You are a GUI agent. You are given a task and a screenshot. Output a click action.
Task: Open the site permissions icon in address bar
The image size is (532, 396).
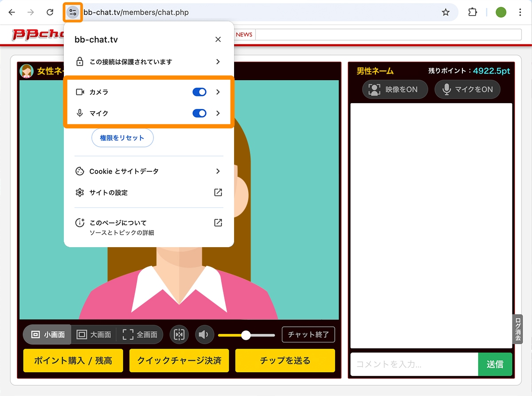(72, 12)
